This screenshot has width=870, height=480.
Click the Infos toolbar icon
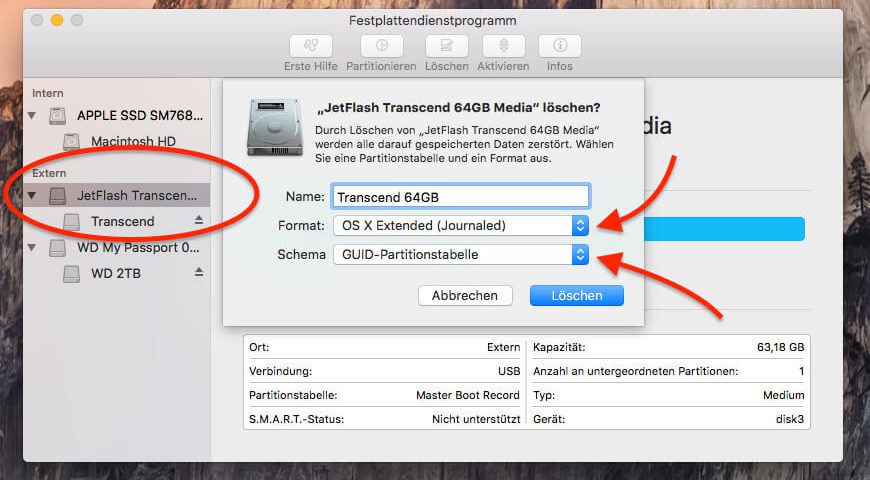[x=560, y=46]
